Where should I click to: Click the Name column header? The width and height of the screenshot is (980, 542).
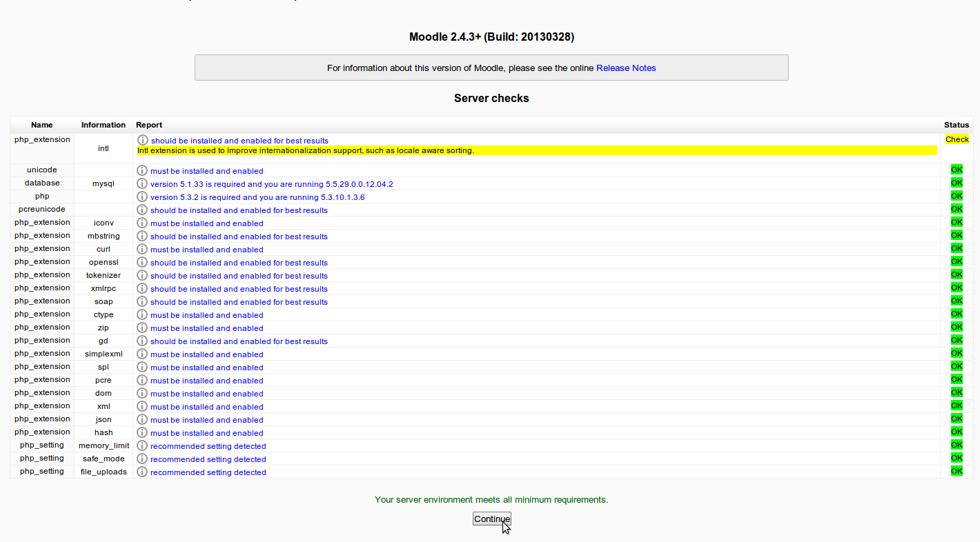(42, 125)
